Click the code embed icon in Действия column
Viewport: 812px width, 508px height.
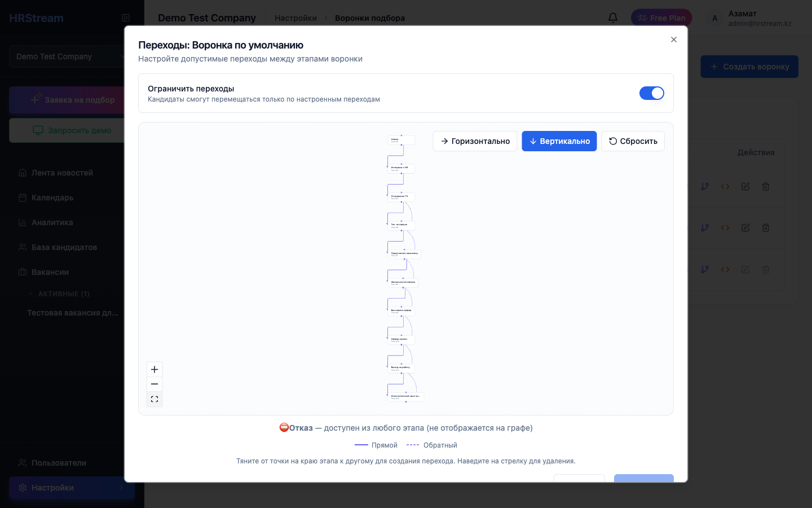point(725,186)
